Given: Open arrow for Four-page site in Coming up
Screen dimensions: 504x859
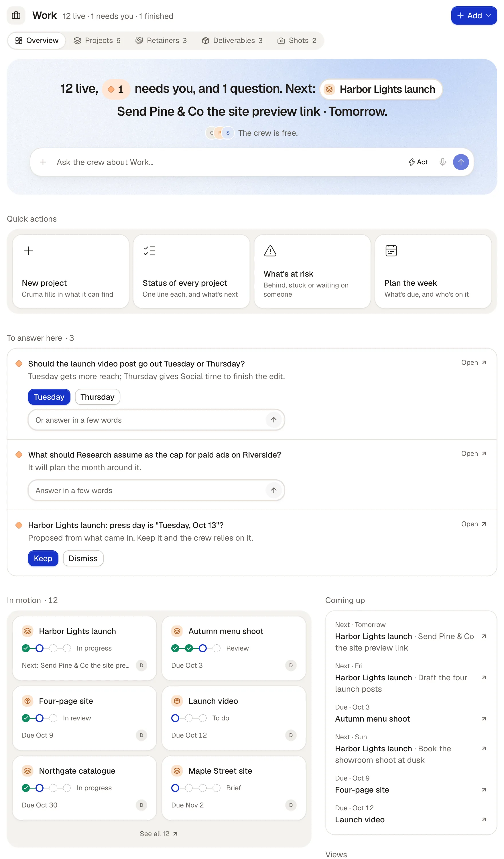Looking at the screenshot, I should click(484, 789).
